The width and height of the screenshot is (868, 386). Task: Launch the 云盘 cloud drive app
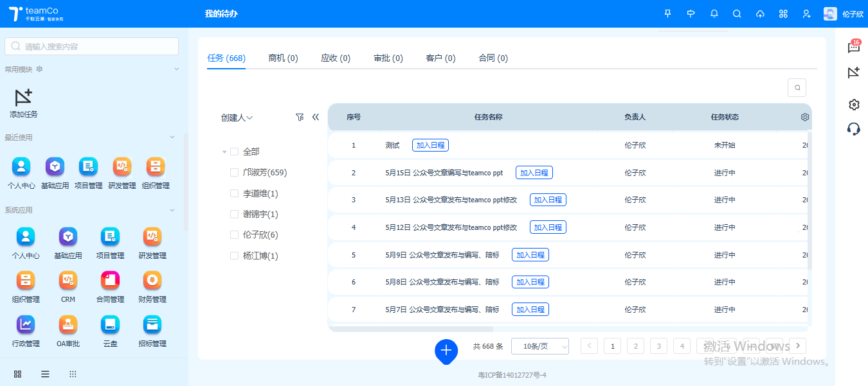coord(110,325)
